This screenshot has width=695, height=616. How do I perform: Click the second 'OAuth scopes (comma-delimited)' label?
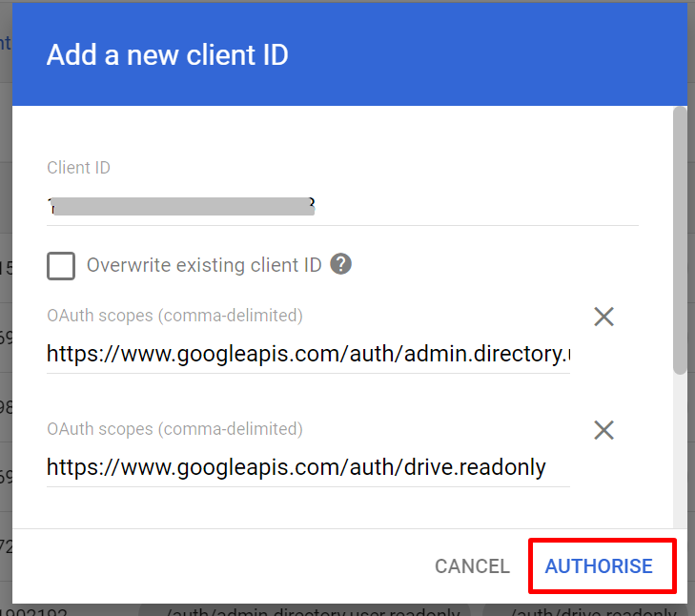[174, 429]
